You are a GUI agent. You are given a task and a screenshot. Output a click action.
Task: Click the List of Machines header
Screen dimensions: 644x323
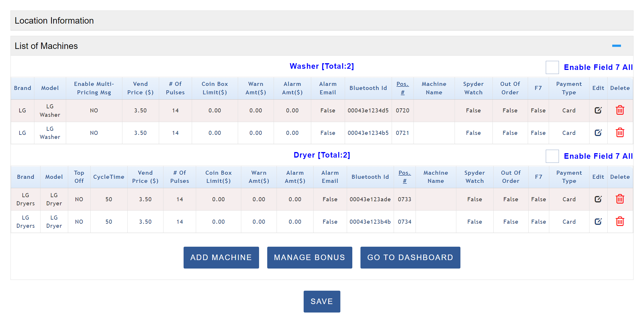(x=46, y=46)
